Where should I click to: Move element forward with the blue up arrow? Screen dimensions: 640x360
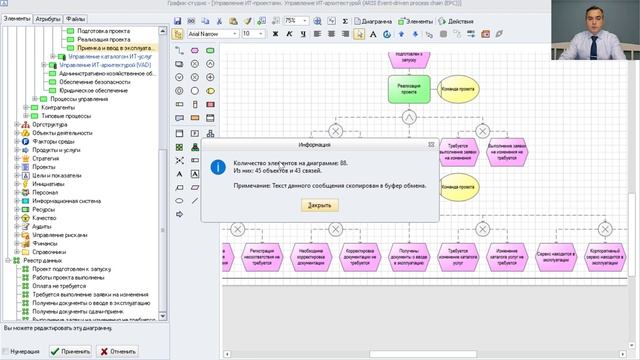pos(401,34)
